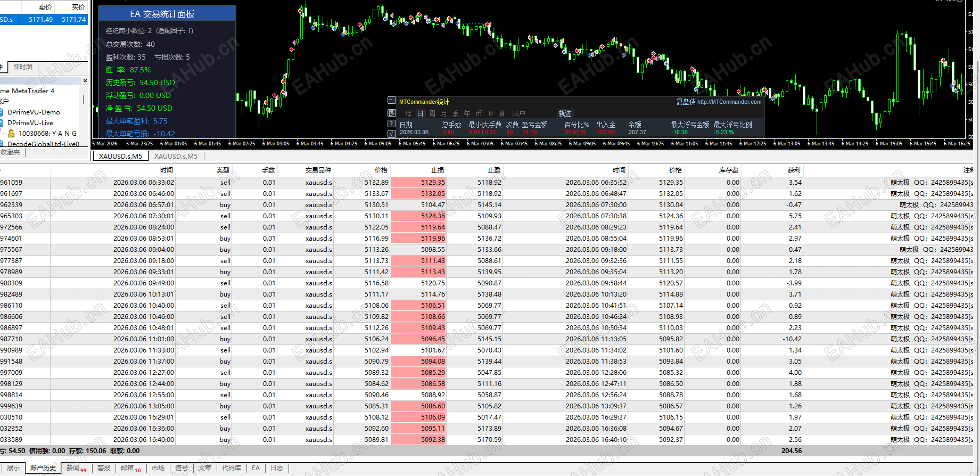Open the MTCommander.com website link
The width and height of the screenshot is (980, 476).
[729, 102]
